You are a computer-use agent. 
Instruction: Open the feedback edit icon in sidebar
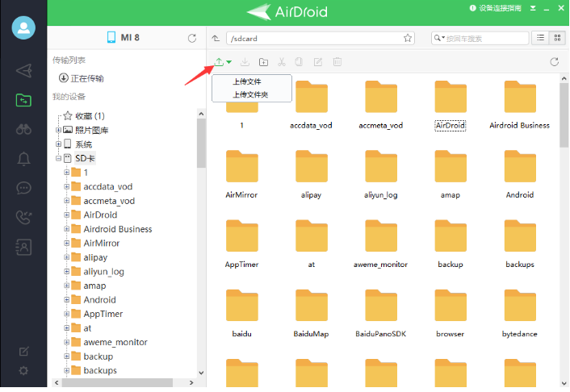(x=23, y=352)
